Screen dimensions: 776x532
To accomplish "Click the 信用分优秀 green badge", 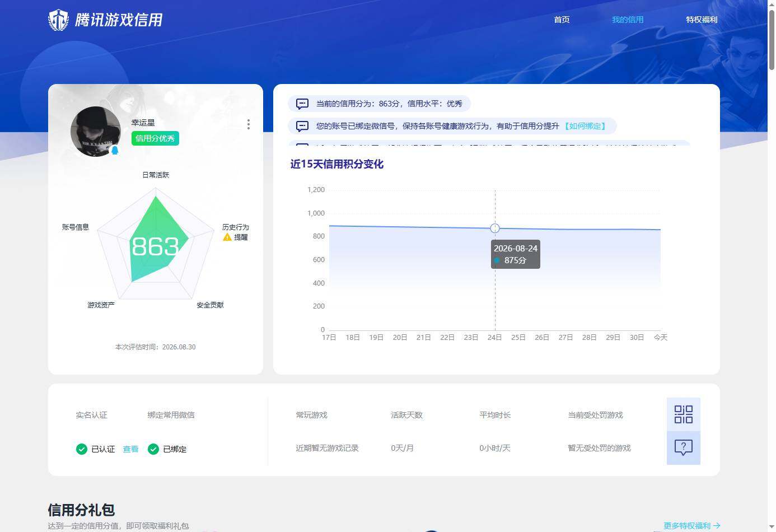I will click(155, 138).
